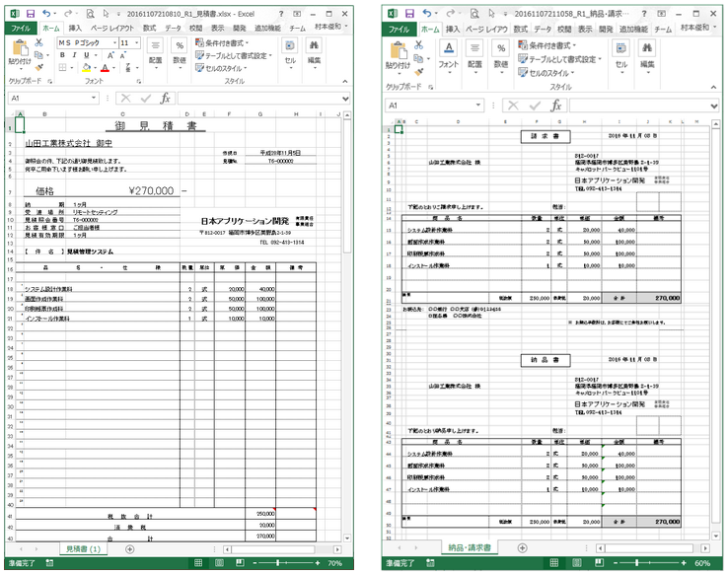Viewport: 728px width, 575px height.
Task: Save the 見積書 workbook with the floppy icon
Action: (x=32, y=14)
